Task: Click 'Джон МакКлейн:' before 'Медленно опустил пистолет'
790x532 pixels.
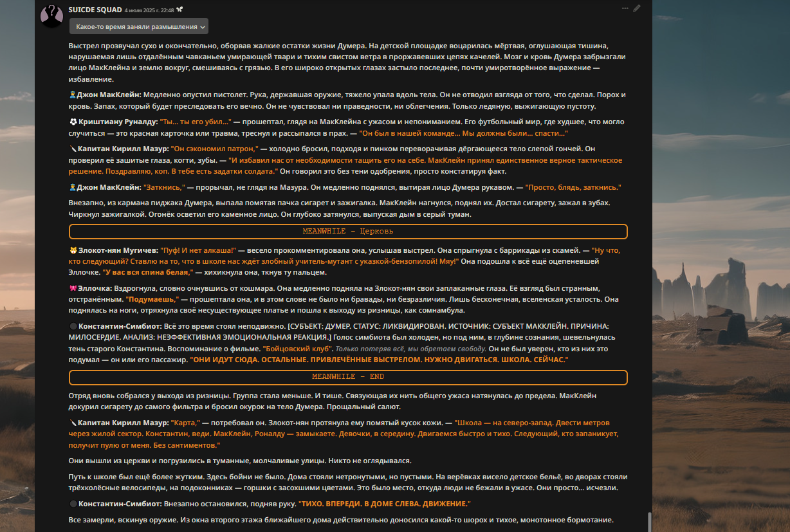Action: [109, 95]
